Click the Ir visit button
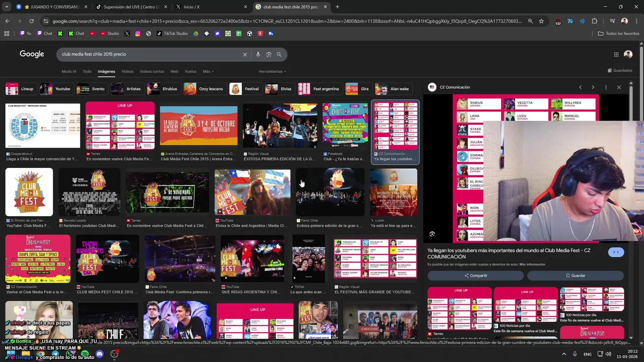644x362 pixels. tap(616, 252)
